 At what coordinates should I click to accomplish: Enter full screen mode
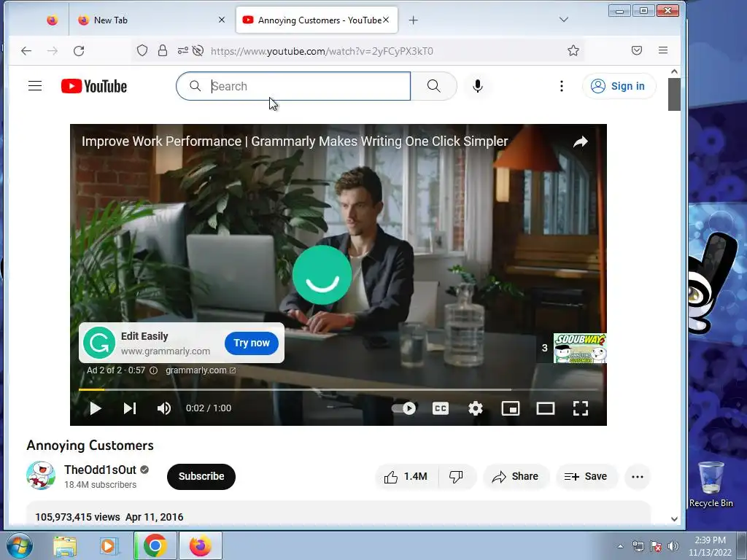coord(580,408)
